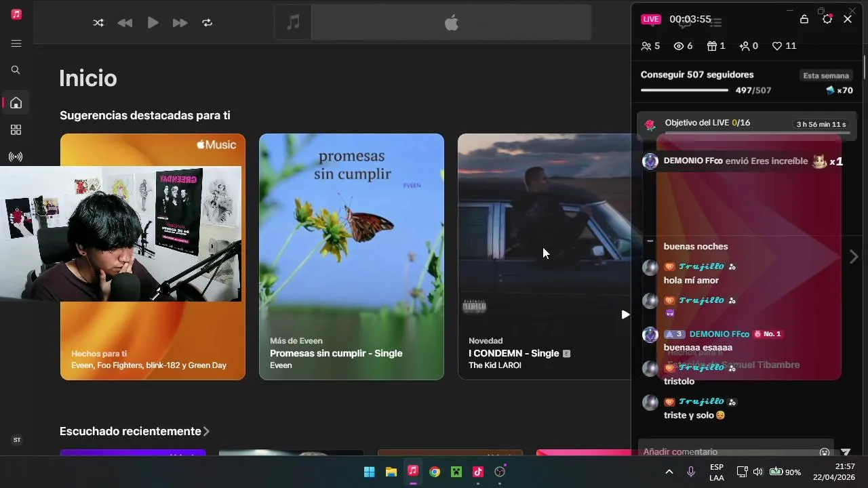Open TikTok LIVE Studio from taskbar
The height and width of the screenshot is (488, 868).
coord(478,472)
